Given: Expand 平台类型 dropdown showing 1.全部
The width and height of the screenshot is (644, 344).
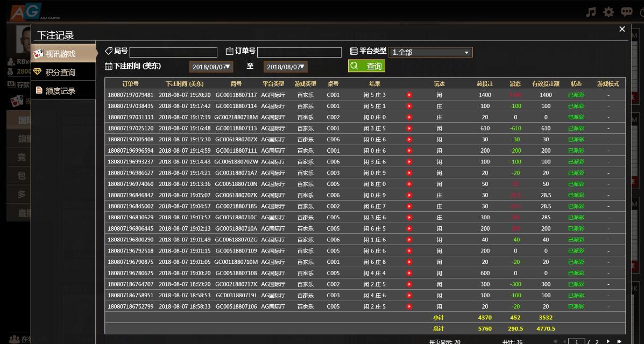Looking at the screenshot, I should (430, 52).
